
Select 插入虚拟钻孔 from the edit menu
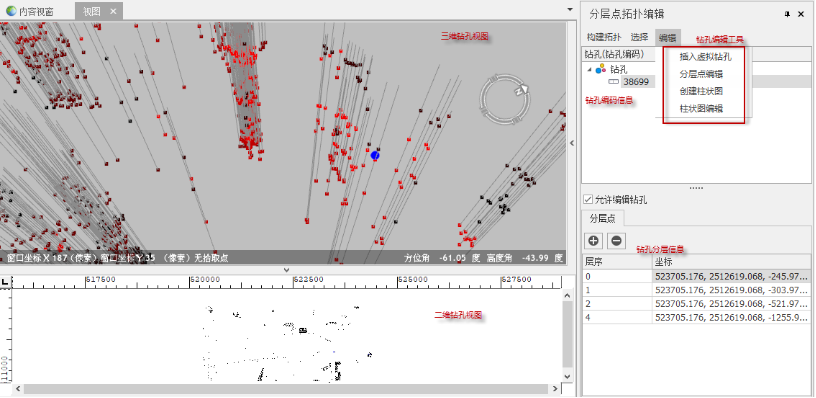click(x=705, y=57)
